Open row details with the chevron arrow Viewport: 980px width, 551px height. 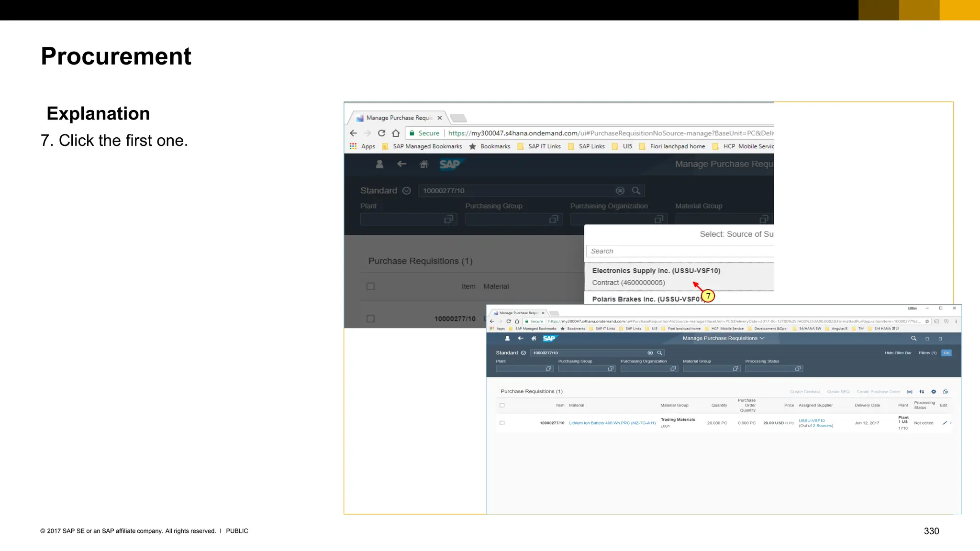[950, 423]
